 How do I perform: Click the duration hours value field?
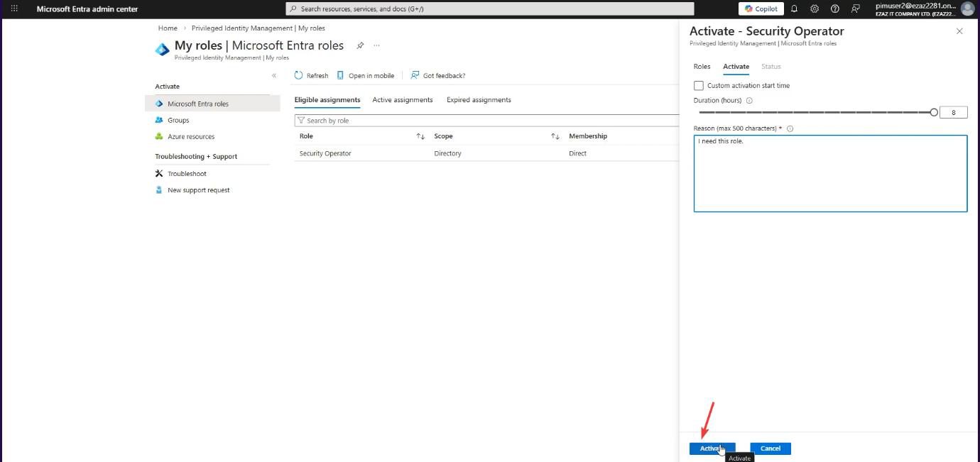[x=953, y=112]
